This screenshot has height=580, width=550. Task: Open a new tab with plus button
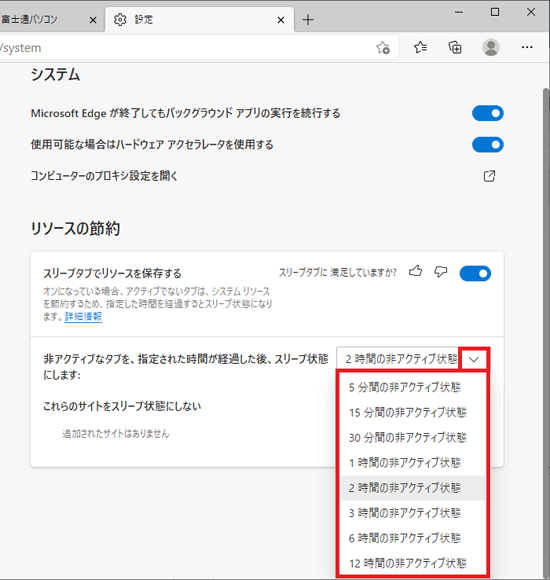tap(308, 20)
